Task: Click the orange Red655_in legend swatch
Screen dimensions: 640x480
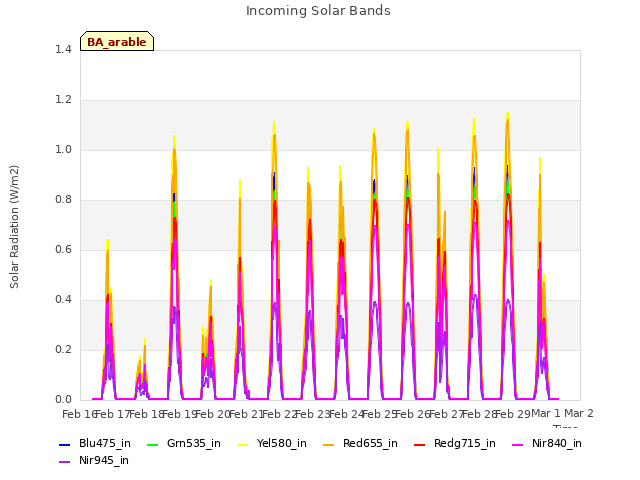Action: [328, 444]
